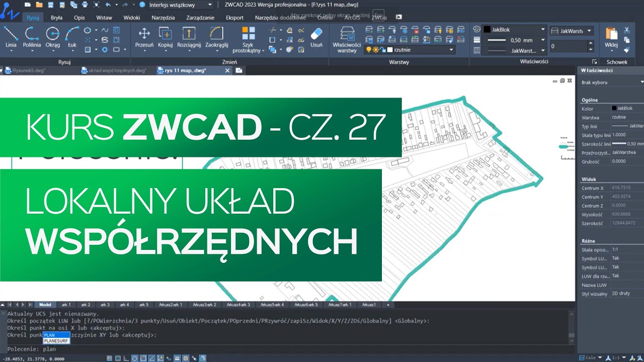Select the Okrąg (circle) tool
644x362 pixels.
coord(52,37)
